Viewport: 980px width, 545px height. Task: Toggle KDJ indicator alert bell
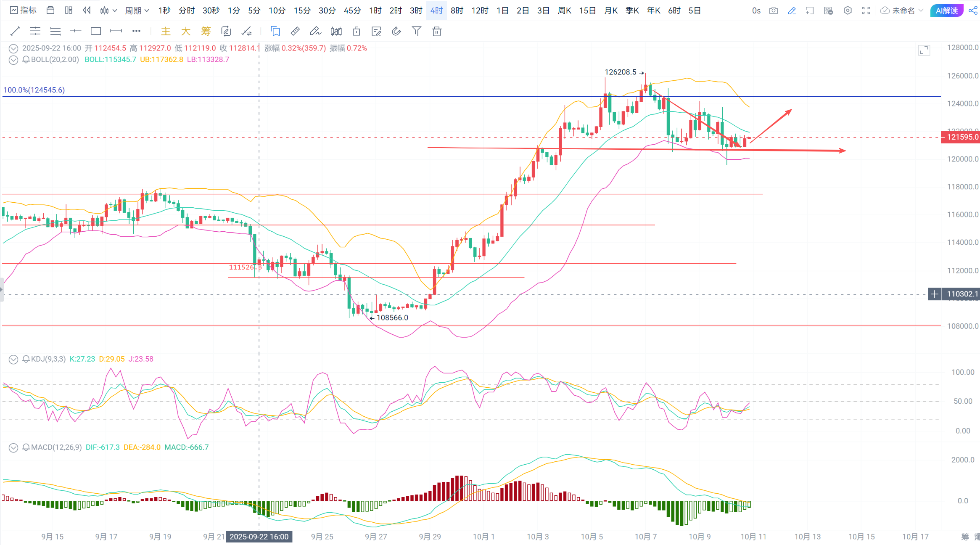coord(26,359)
